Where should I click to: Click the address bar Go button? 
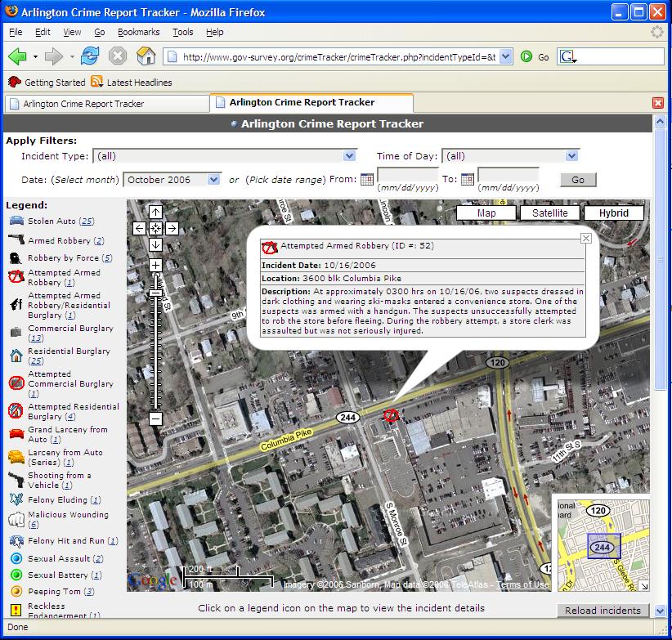[535, 56]
